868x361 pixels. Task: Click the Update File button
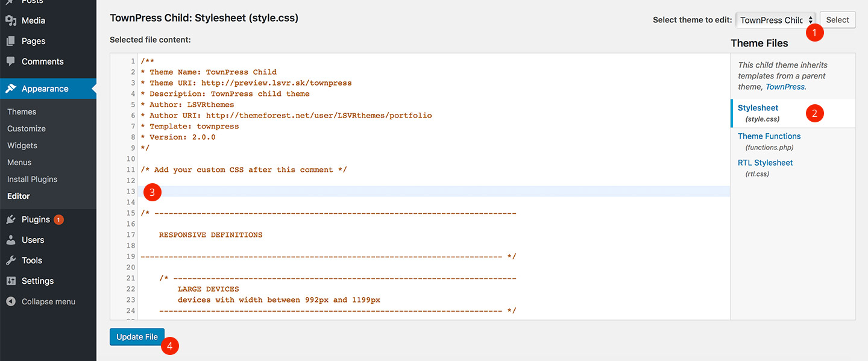(x=137, y=337)
